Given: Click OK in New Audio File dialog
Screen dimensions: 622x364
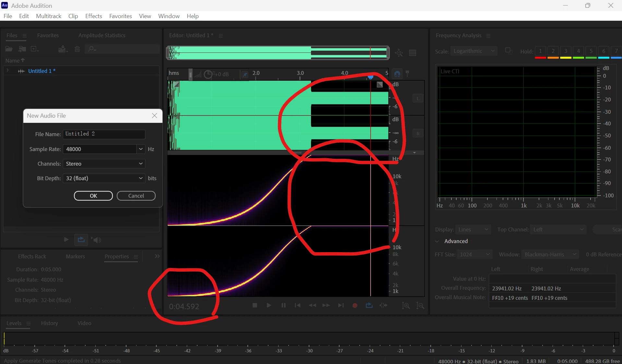Looking at the screenshot, I should click(93, 196).
